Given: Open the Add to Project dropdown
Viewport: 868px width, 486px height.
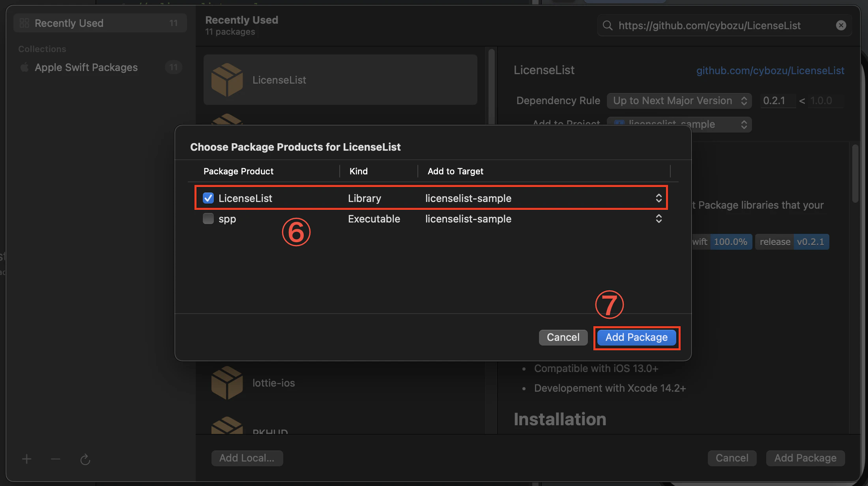Looking at the screenshot, I should tap(679, 124).
